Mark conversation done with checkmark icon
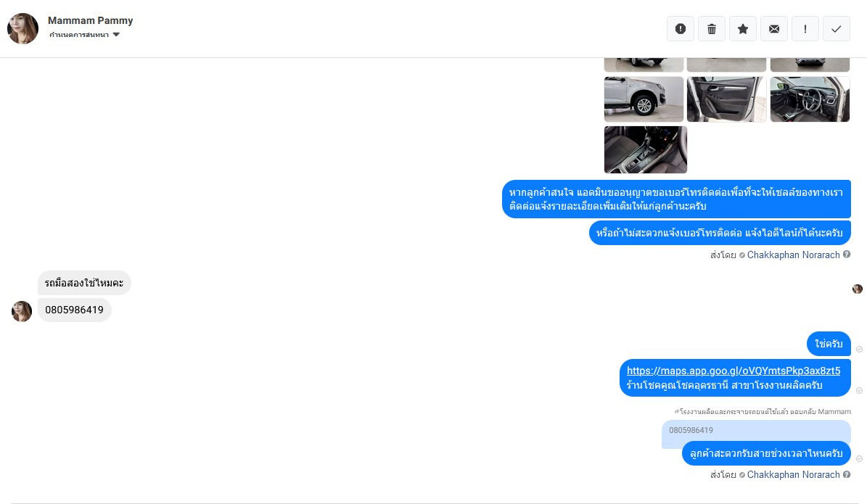This screenshot has width=867, height=504. 836,29
